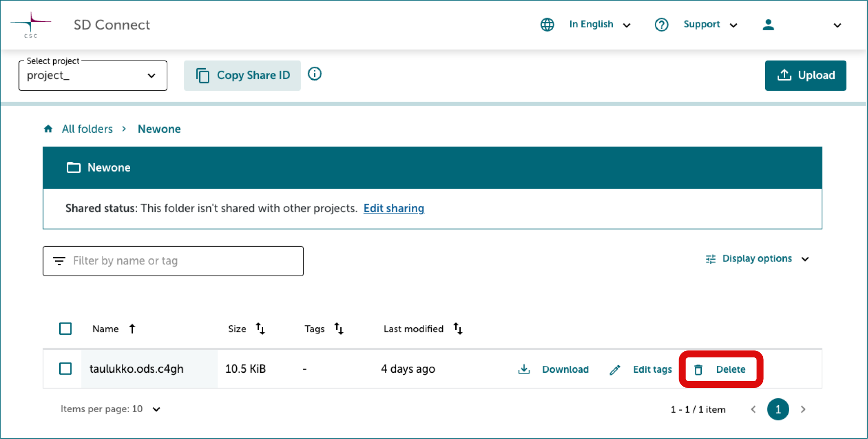Viewport: 868px width, 439px height.
Task: Go to next page arrow
Action: click(x=803, y=409)
